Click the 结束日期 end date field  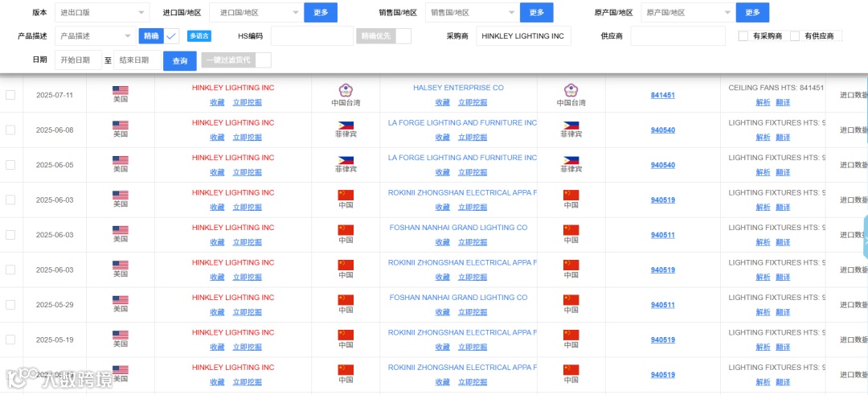137,60
